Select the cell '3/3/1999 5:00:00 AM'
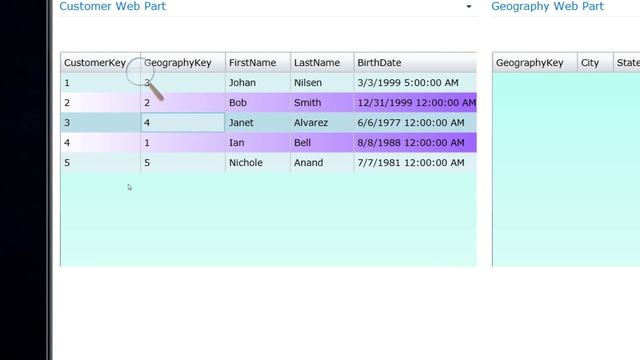The width and height of the screenshot is (640, 360). (x=415, y=82)
